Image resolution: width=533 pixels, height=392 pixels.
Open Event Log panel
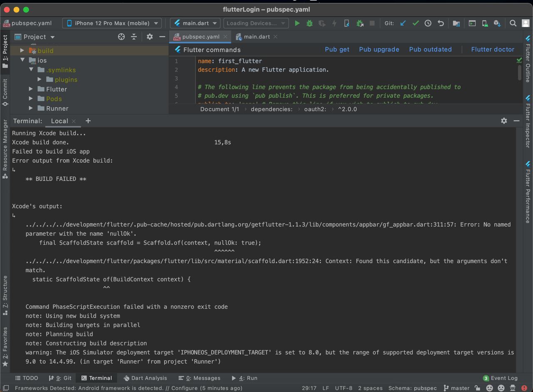500,378
